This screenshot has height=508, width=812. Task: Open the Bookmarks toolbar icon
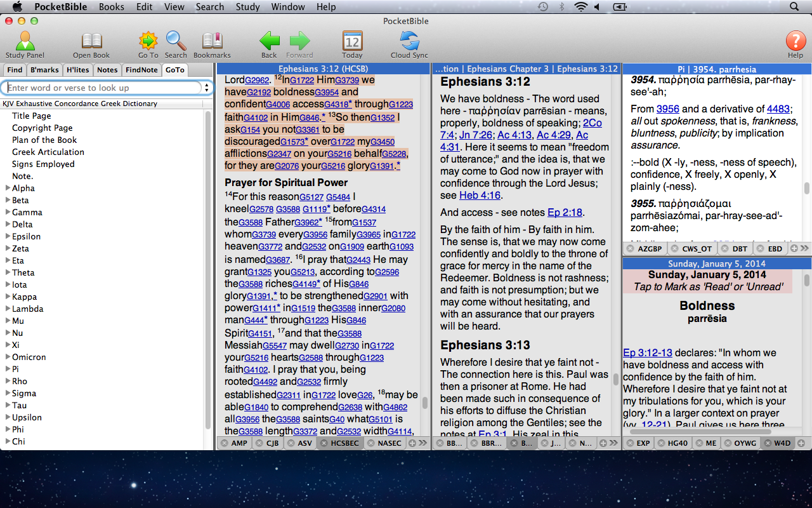tap(212, 41)
